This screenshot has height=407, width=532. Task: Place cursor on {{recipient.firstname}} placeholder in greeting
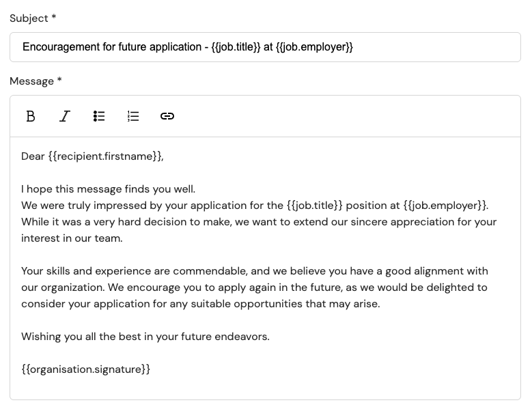pyautogui.click(x=104, y=156)
